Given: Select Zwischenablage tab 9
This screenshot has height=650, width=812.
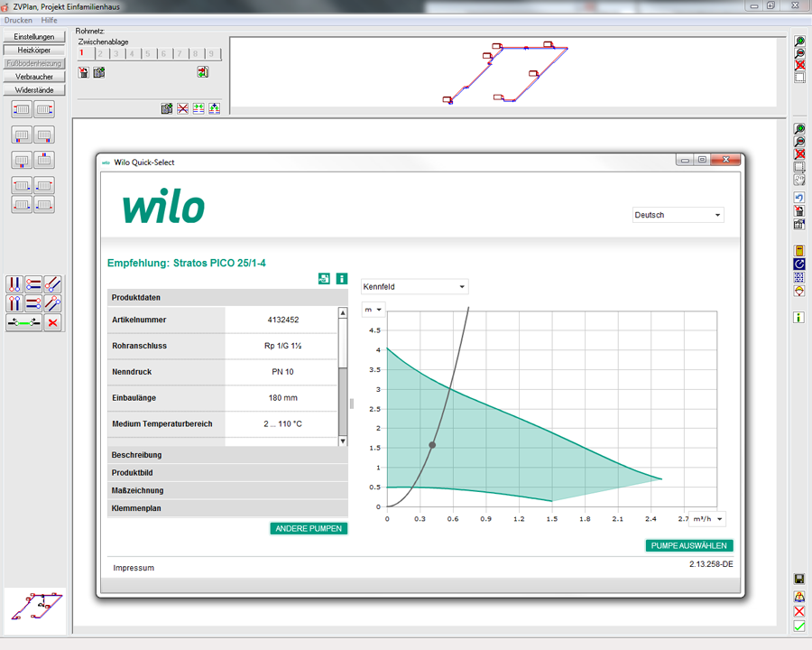Looking at the screenshot, I should point(212,53).
